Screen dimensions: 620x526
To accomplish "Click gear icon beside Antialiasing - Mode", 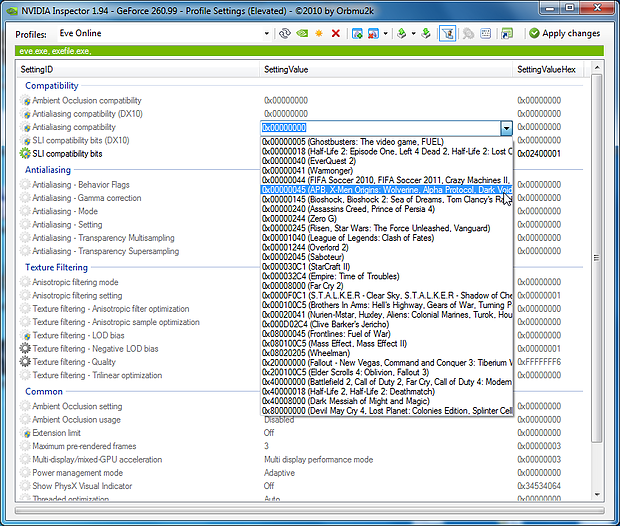I will tap(25, 211).
